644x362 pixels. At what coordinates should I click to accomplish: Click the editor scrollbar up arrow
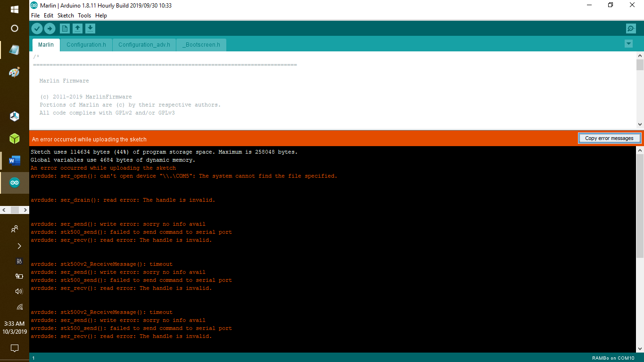pyautogui.click(x=640, y=56)
